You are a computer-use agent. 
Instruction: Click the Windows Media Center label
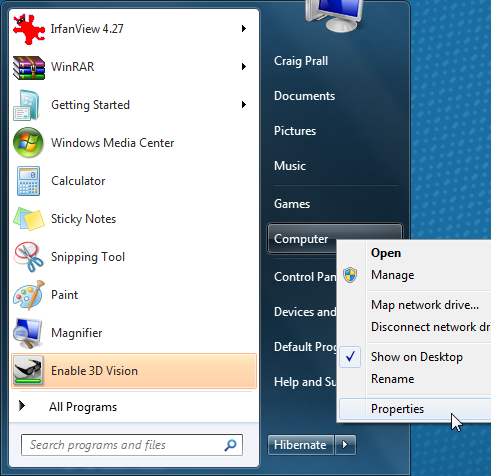tap(112, 143)
